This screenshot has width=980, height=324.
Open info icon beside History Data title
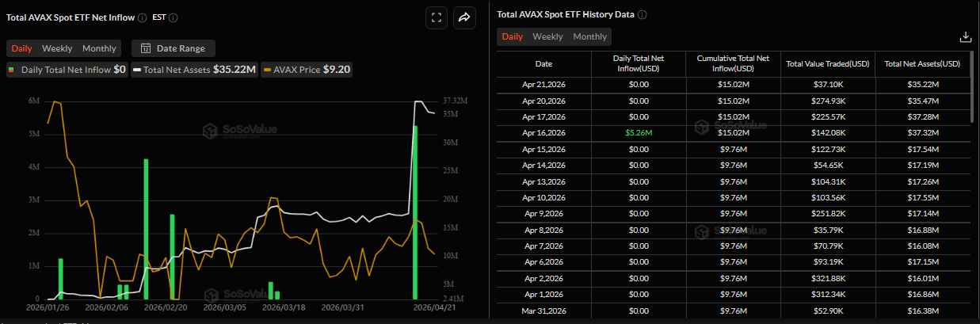pyautogui.click(x=642, y=14)
